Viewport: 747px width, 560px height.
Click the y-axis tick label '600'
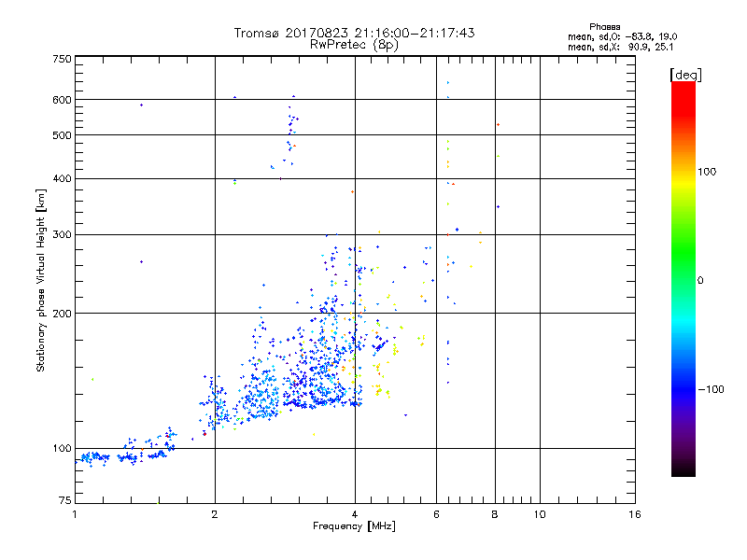tap(62, 100)
